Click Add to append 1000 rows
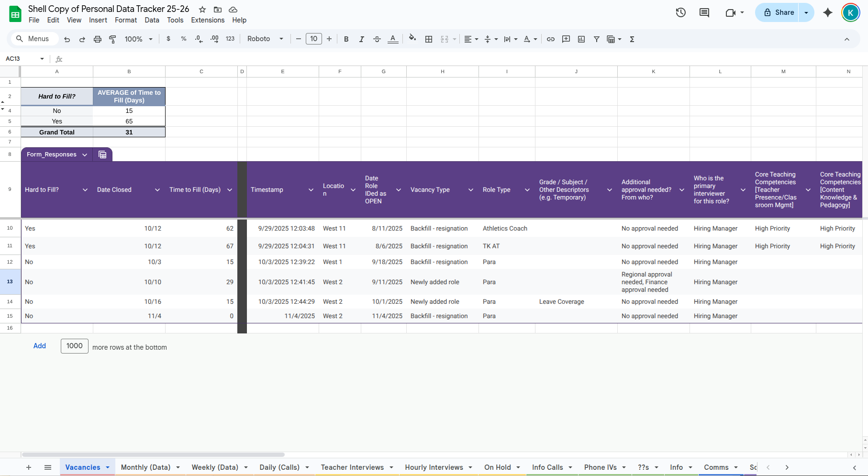Image resolution: width=868 pixels, height=476 pixels. tap(40, 346)
